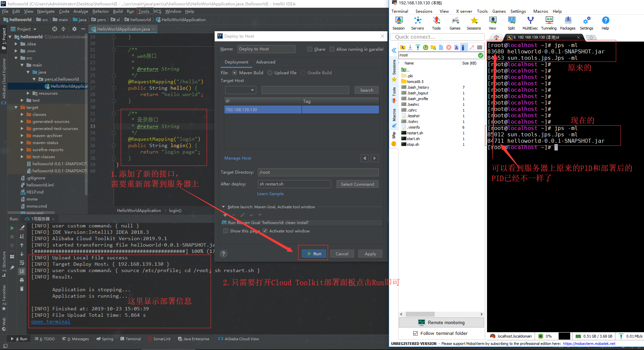Screen dimensions: 644x350
Task: Open MobaXterm Tools toolbar icon
Action: point(436,24)
